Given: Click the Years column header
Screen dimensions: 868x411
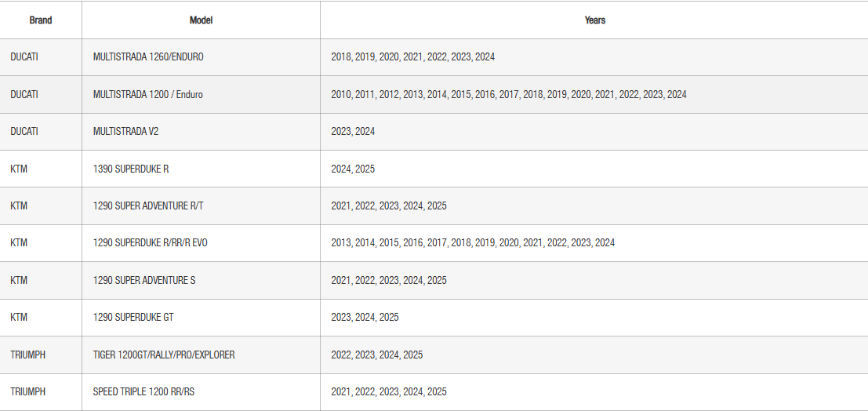Looking at the screenshot, I should point(594,20).
